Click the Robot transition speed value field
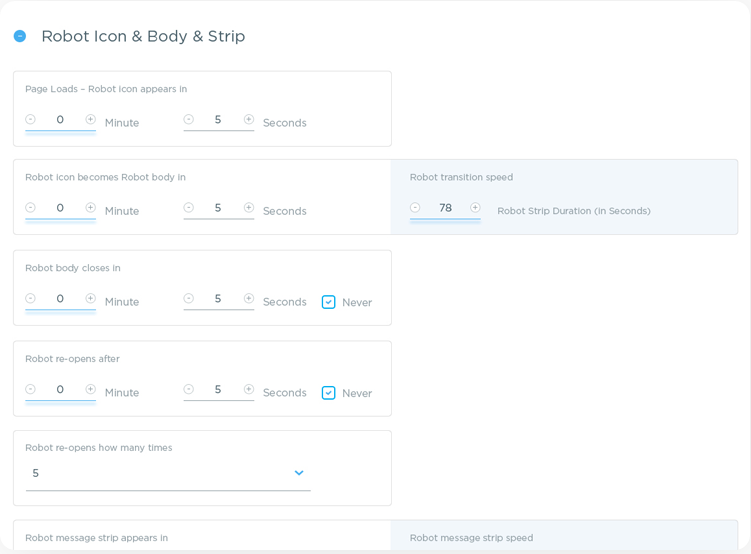 pos(445,208)
